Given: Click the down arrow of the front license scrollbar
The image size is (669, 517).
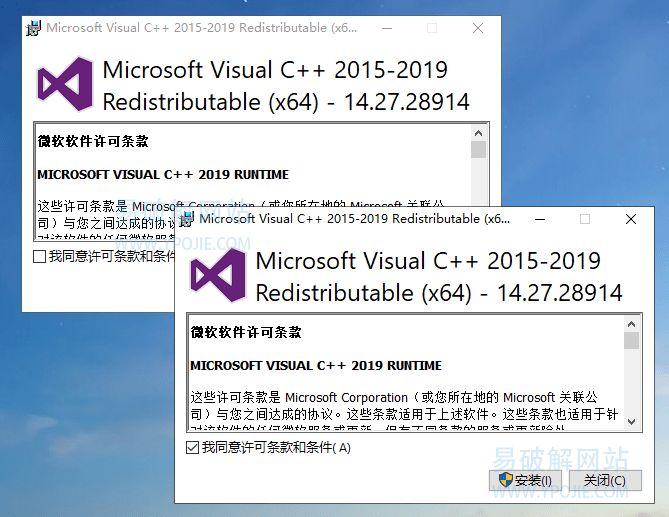Looking at the screenshot, I should [631, 422].
